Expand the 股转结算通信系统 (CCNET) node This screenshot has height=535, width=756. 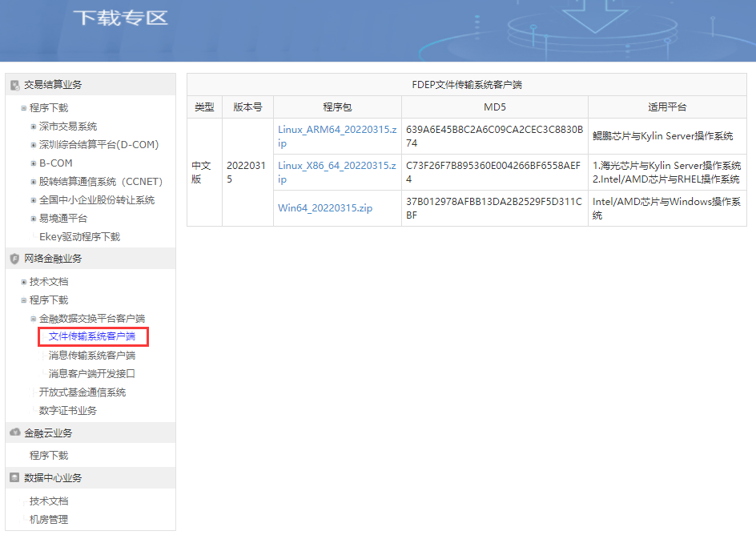34,182
